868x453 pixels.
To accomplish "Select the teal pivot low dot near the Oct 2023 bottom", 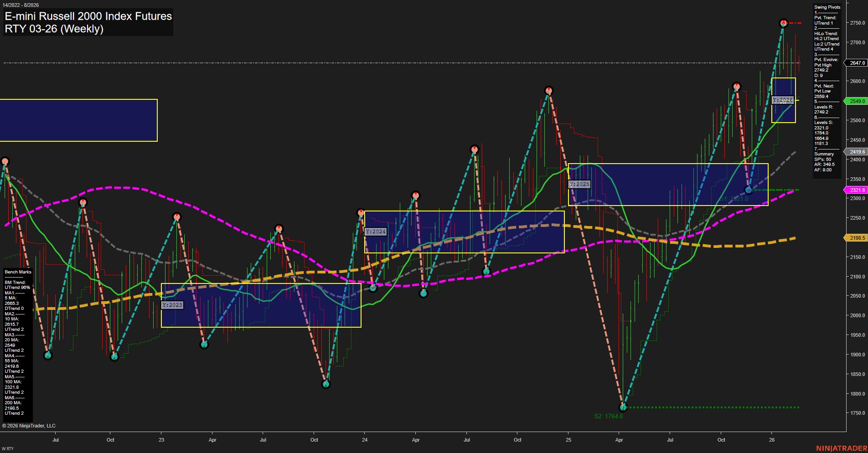I will tap(326, 384).
